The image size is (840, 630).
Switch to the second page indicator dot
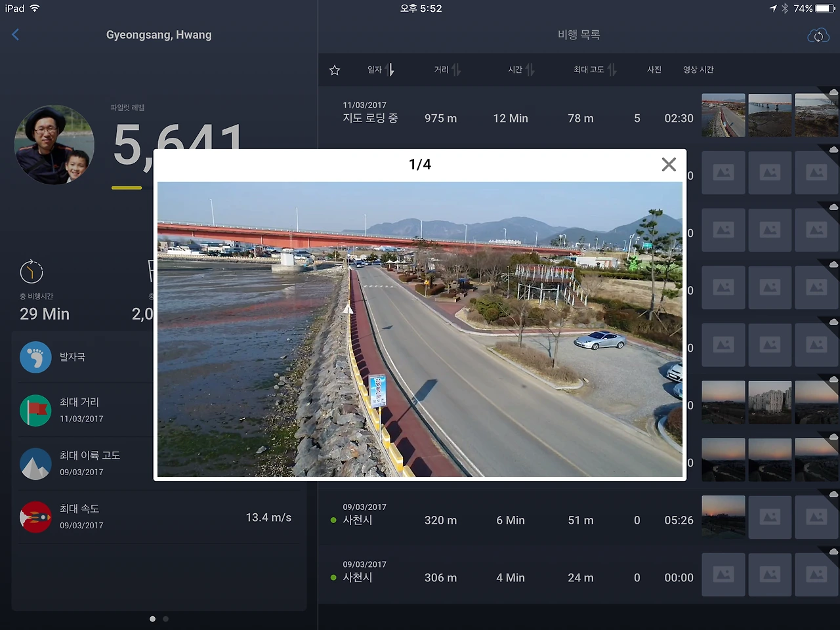165,619
